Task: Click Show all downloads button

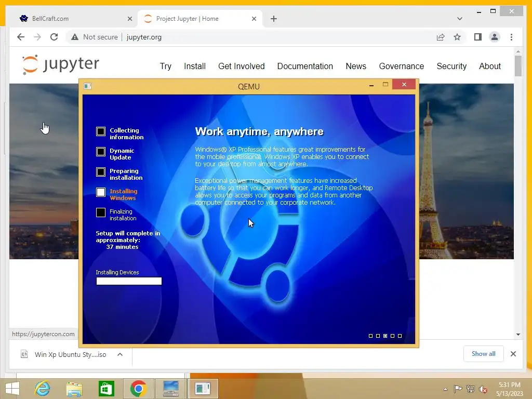Action: [484, 354]
